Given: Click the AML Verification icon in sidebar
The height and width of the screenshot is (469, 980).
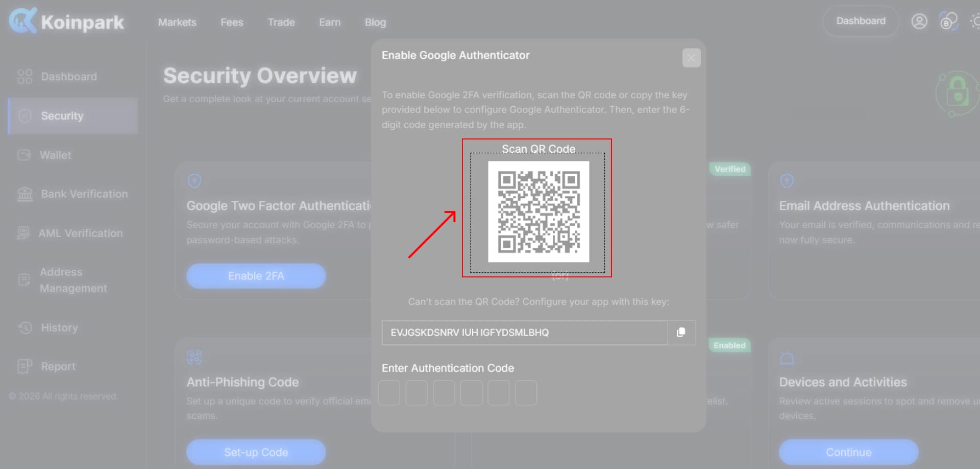Looking at the screenshot, I should (23, 233).
